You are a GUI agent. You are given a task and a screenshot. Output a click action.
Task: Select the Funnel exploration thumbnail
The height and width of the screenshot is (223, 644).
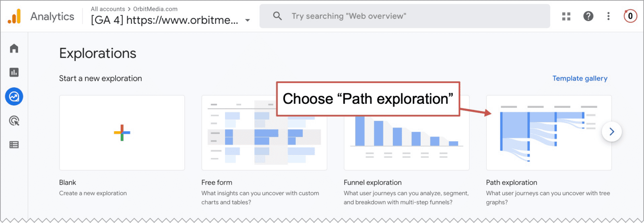(x=407, y=143)
